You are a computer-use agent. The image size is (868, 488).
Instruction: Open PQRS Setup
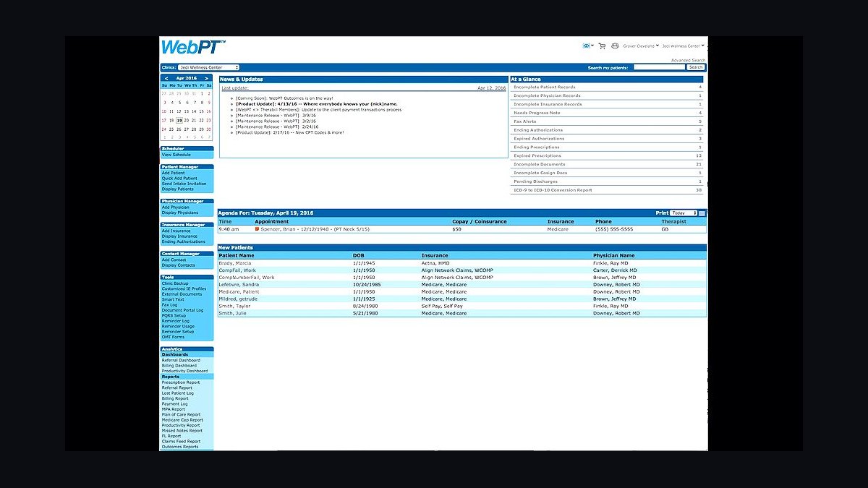click(174, 316)
